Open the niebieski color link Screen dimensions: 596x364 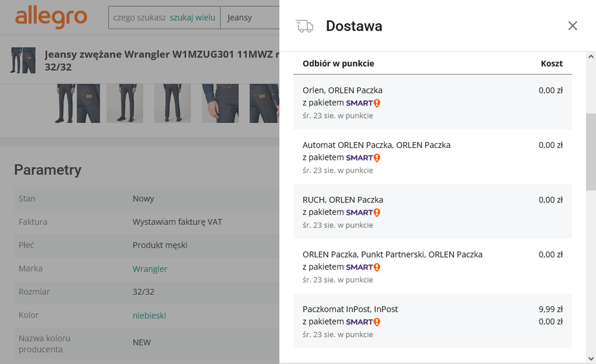pos(149,315)
